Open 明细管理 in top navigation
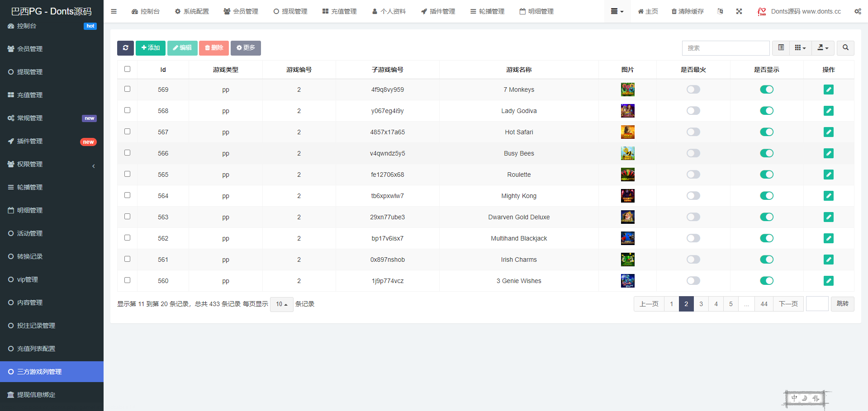Viewport: 868px width, 411px height. (536, 11)
